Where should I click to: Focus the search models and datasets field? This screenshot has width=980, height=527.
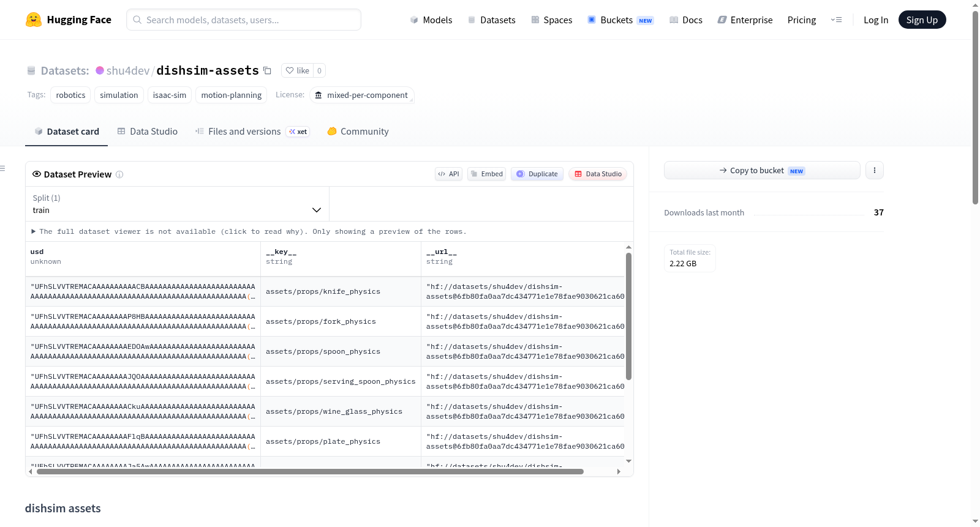[244, 20]
